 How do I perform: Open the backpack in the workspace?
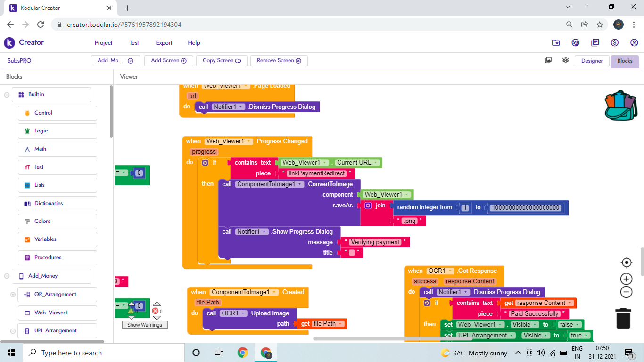pos(621,106)
